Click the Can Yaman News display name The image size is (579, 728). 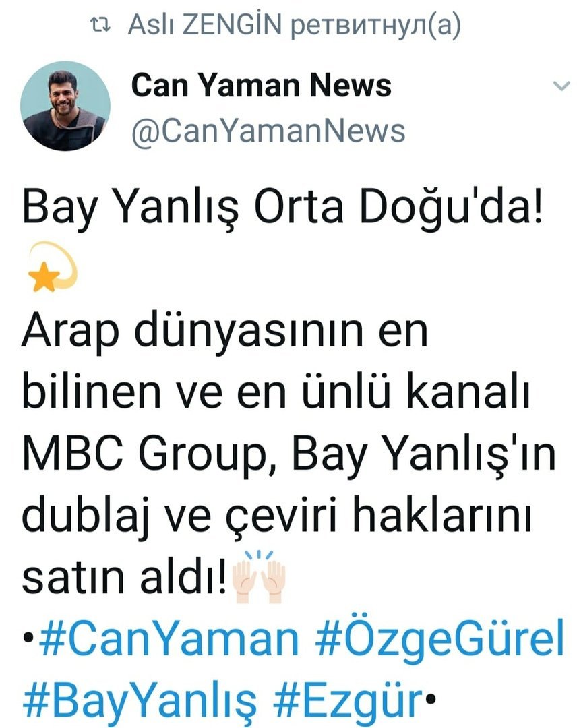262,86
